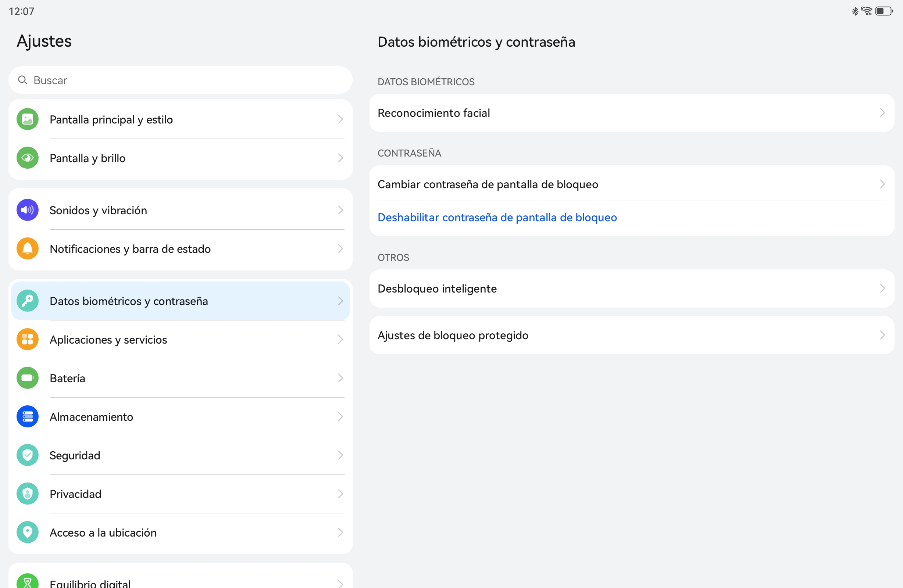This screenshot has height=588, width=903.
Task: Click the green Batería icon
Action: pos(27,378)
